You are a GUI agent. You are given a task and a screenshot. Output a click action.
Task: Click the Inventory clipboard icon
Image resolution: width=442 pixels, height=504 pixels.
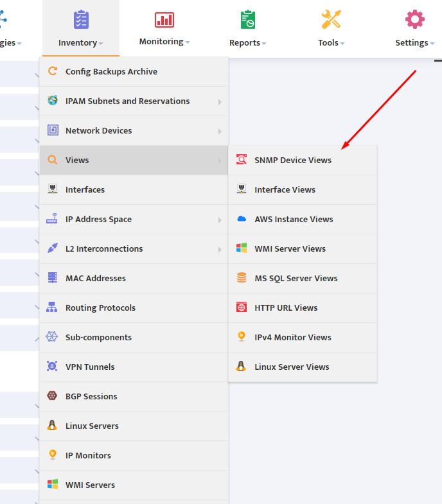[81, 20]
